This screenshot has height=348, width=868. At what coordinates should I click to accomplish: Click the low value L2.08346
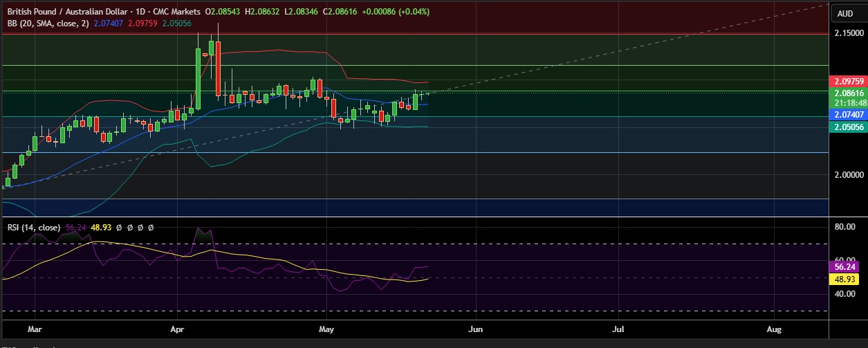click(x=302, y=12)
